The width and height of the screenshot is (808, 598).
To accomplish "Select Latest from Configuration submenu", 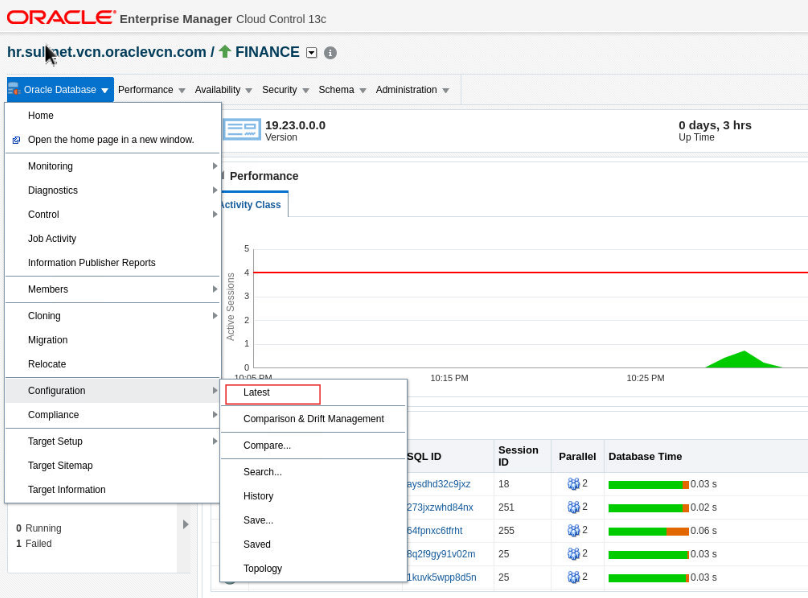I will [257, 393].
